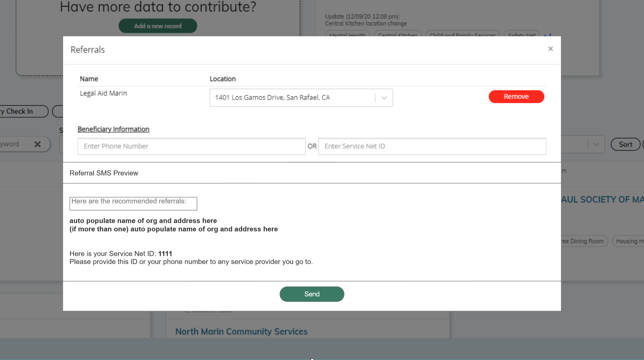Remove Legal Aid Marin from referrals
Viewport: 644px width, 360px height.
[516, 97]
